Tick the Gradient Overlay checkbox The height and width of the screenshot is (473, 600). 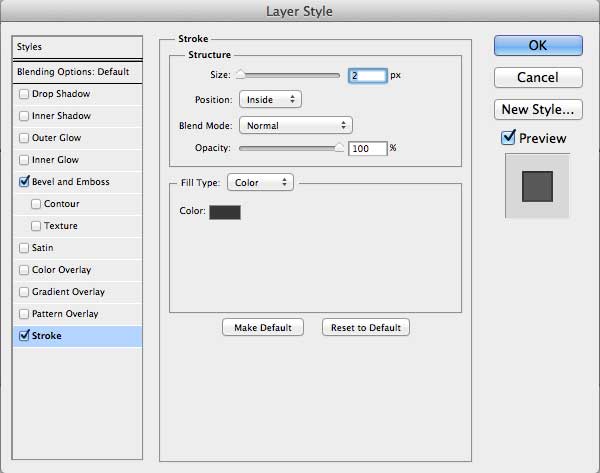point(24,292)
